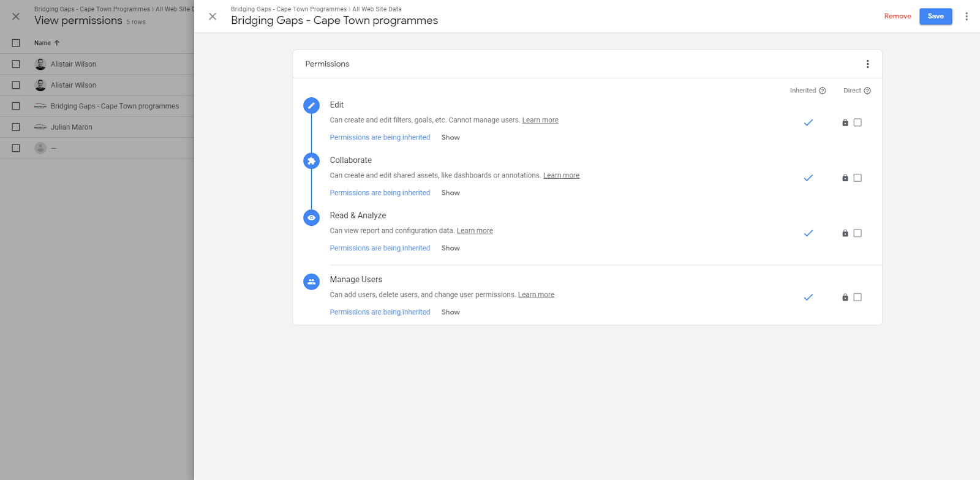980x480 pixels.
Task: Click the Manage Users permission title
Action: tap(356, 280)
